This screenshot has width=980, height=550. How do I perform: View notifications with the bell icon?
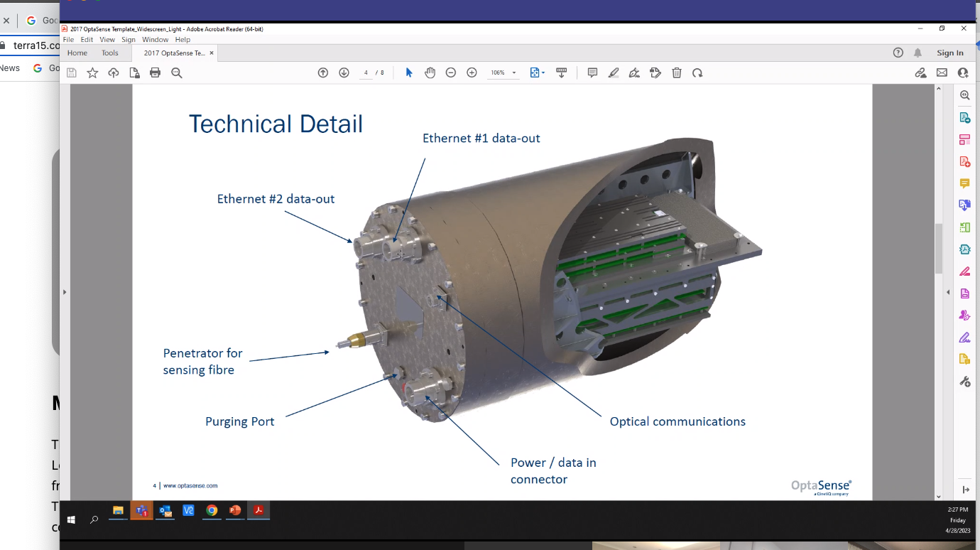[x=918, y=53]
